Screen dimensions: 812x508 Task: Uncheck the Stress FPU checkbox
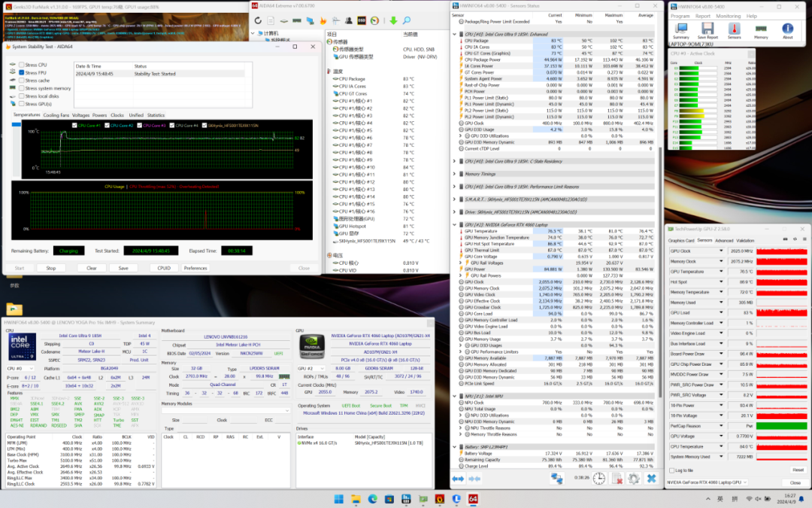click(21, 72)
